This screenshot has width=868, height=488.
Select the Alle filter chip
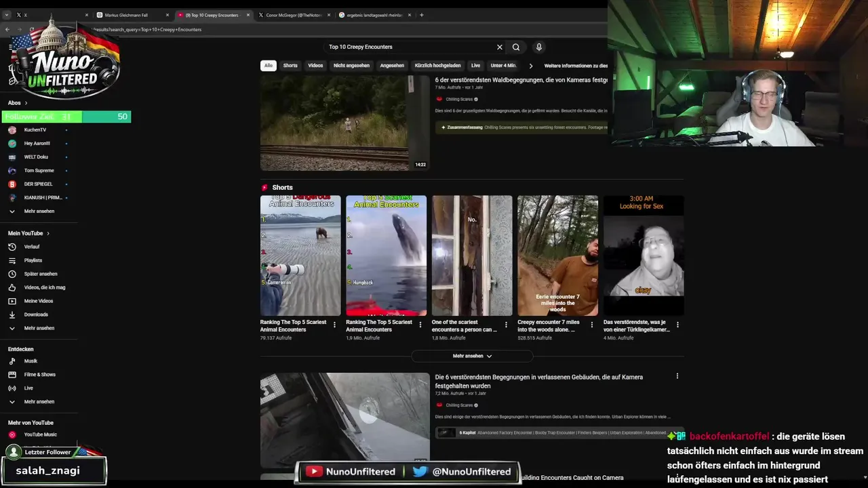click(x=269, y=66)
